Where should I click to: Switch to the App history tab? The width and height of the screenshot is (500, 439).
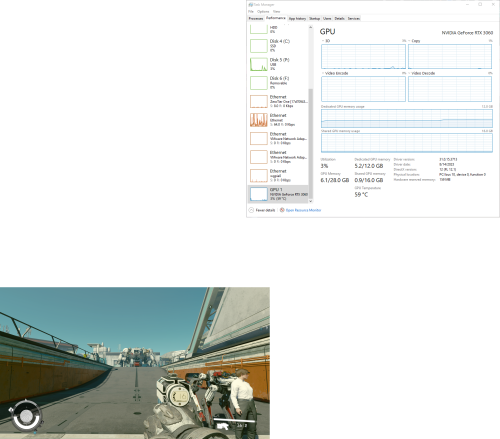(297, 19)
